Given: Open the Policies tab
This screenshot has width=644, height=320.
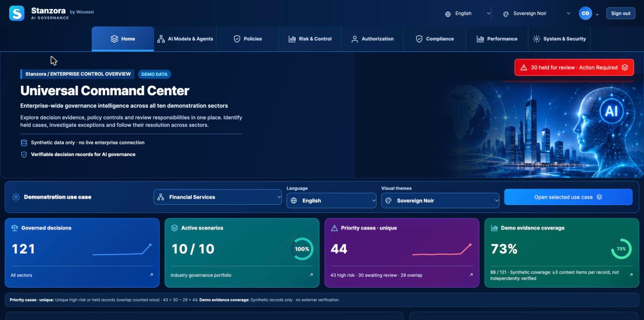Looking at the screenshot, I should pyautogui.click(x=248, y=39).
